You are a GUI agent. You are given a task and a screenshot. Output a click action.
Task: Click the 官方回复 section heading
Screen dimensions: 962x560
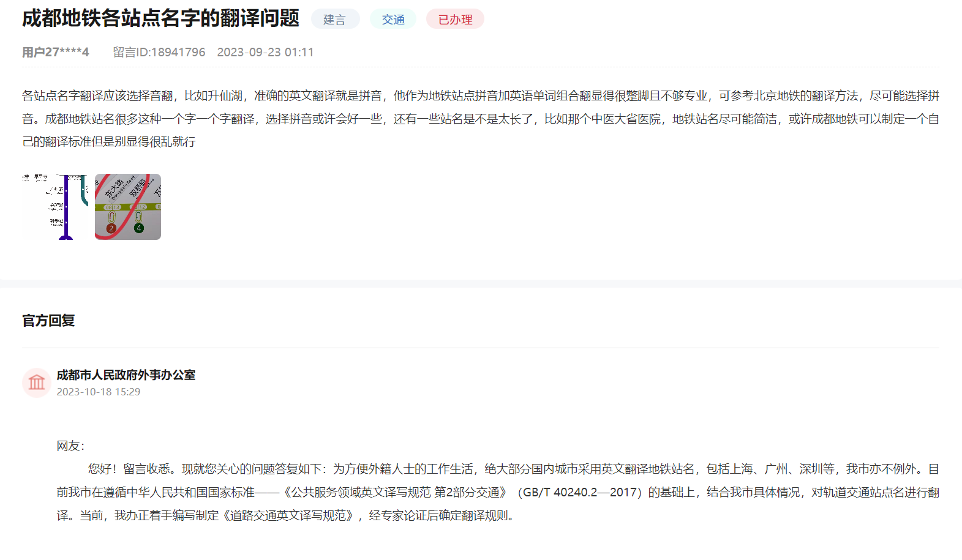[x=48, y=321]
